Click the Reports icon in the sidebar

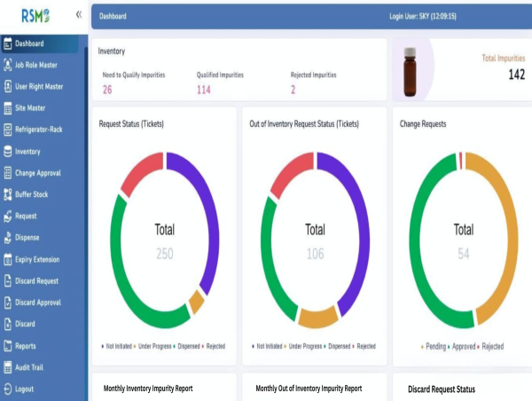point(7,346)
